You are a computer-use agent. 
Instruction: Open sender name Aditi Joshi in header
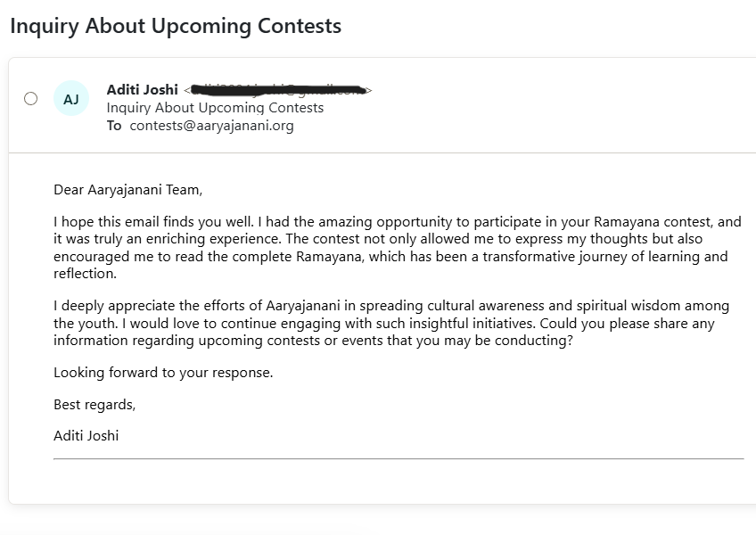pos(143,90)
